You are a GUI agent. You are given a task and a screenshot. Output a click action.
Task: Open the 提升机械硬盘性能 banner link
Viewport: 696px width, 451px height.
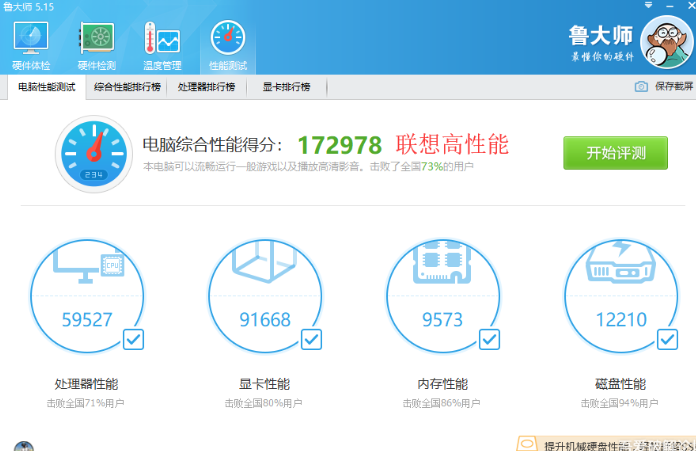click(610, 444)
